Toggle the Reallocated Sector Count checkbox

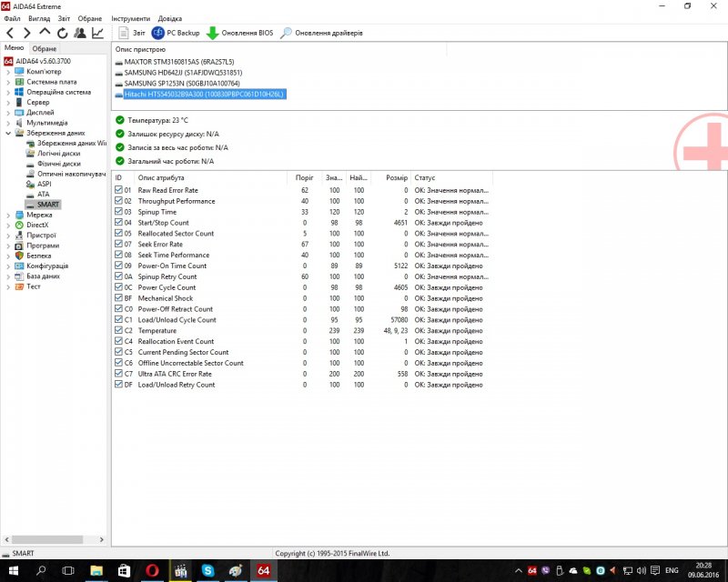[118, 234]
